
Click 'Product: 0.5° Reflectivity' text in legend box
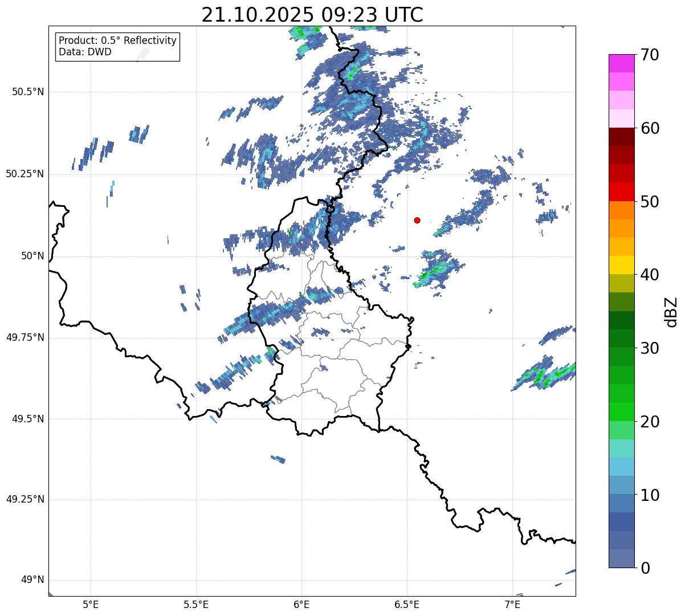point(117,41)
